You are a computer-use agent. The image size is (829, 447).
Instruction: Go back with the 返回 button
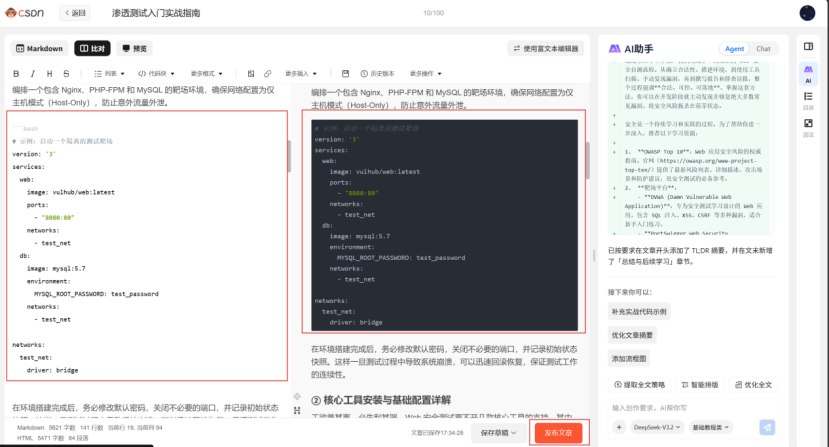click(x=75, y=13)
